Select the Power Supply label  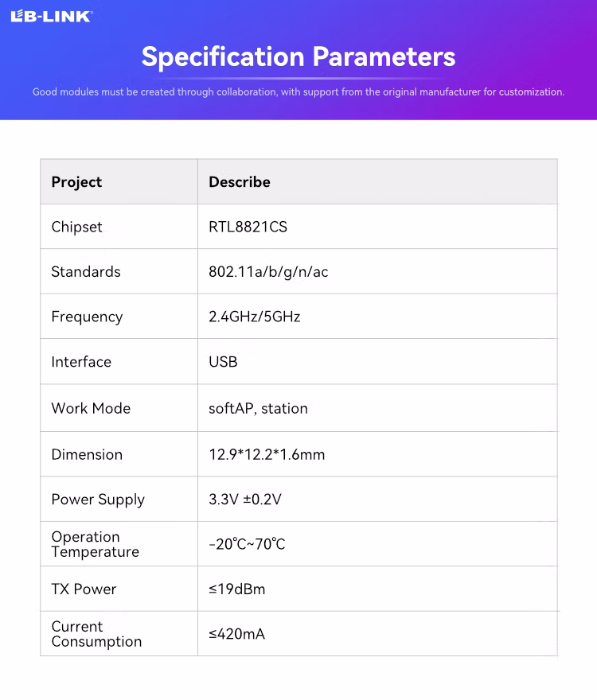click(x=98, y=500)
